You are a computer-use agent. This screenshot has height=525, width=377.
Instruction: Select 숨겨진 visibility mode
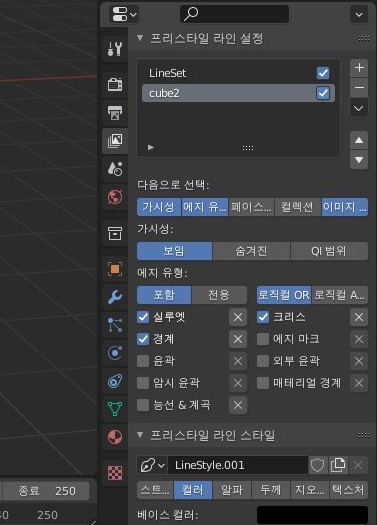point(251,251)
